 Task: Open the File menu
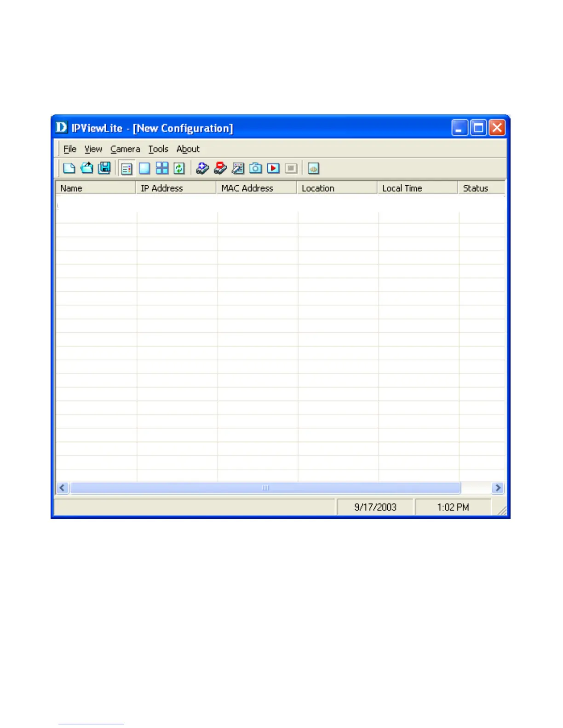70,149
